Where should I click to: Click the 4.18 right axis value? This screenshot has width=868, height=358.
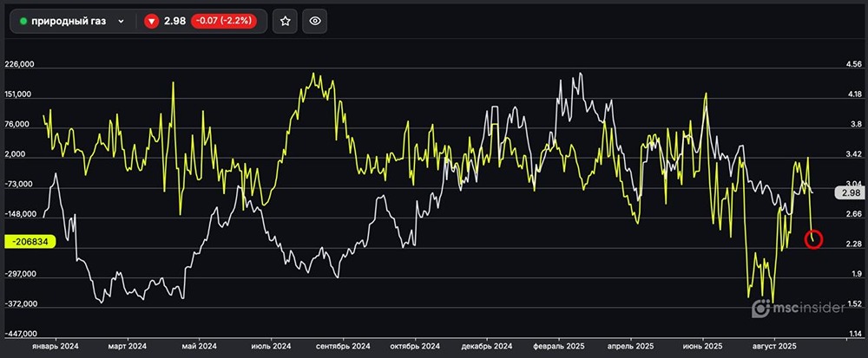click(x=854, y=94)
